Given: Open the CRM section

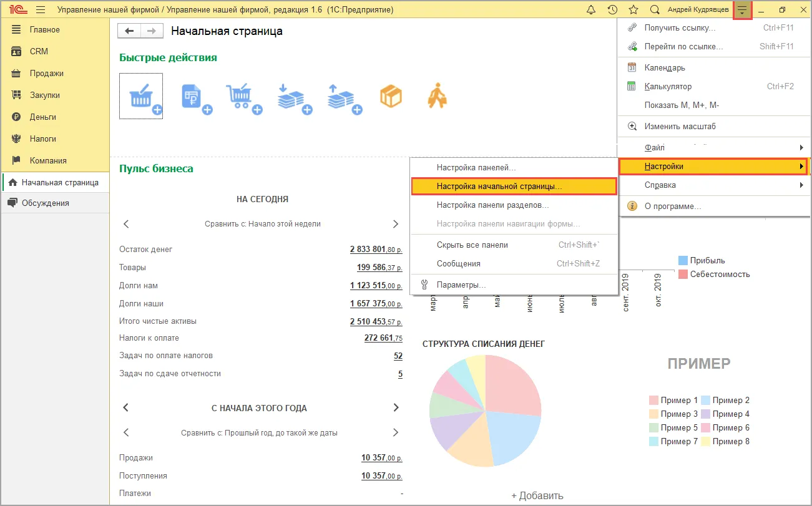Looking at the screenshot, I should (x=55, y=51).
